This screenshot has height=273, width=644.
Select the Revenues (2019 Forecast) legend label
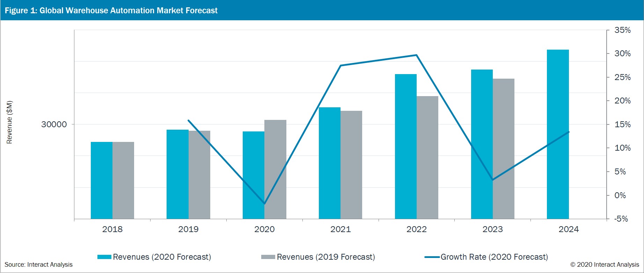click(x=326, y=257)
